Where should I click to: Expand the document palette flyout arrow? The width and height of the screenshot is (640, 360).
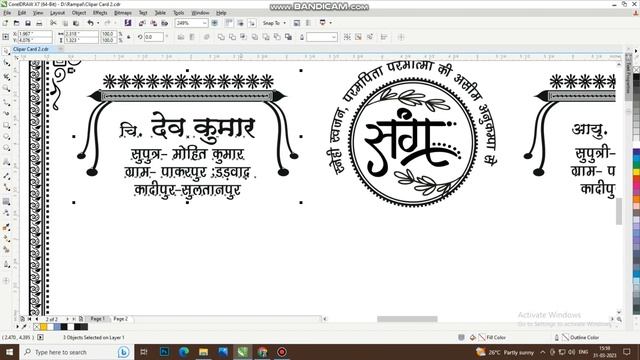coord(17,327)
